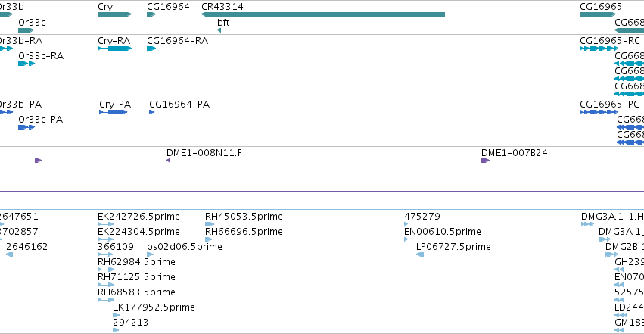Click the 366109 EST feature
The width and height of the screenshot is (644, 334).
105,254
